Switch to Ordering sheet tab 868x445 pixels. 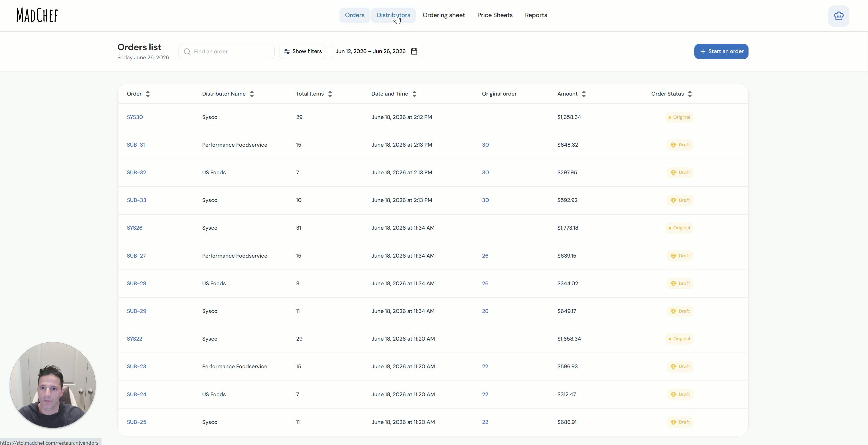[x=443, y=15]
